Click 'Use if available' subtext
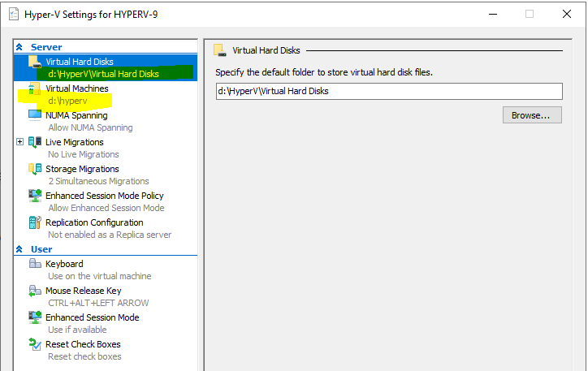Screen dimensions: 588x371 (x=77, y=330)
